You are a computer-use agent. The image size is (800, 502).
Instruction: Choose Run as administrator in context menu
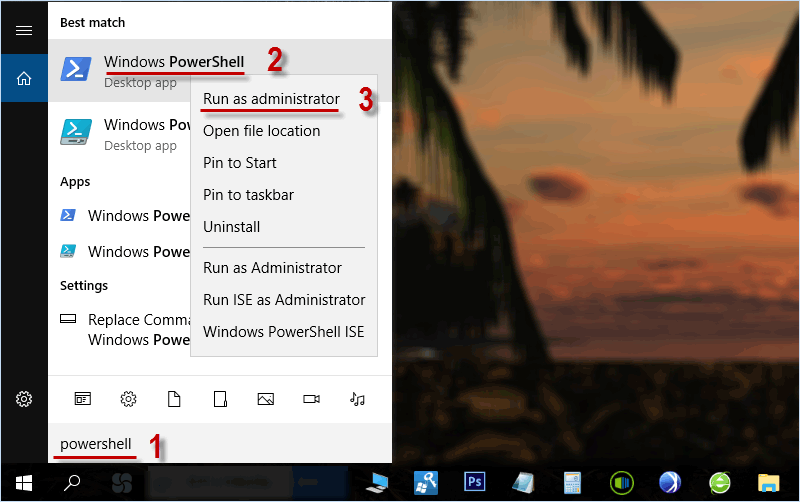271,99
